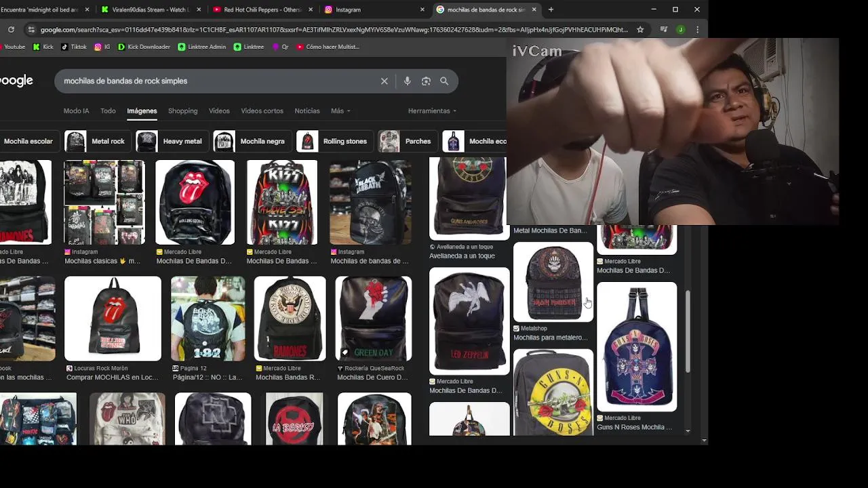Viewport: 868px width, 488px height.
Task: Open the Chrome three-dot menu
Action: 697,30
